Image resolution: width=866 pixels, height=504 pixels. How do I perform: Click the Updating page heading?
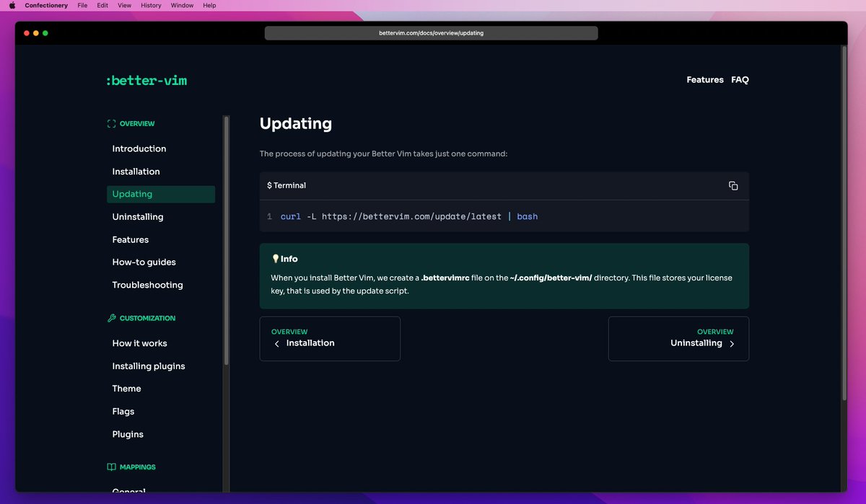point(296,123)
